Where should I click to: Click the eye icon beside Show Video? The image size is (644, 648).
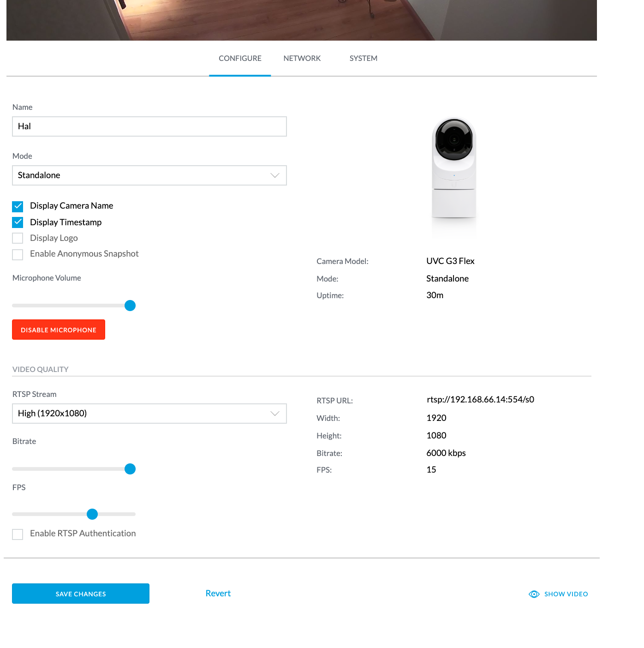click(x=534, y=594)
